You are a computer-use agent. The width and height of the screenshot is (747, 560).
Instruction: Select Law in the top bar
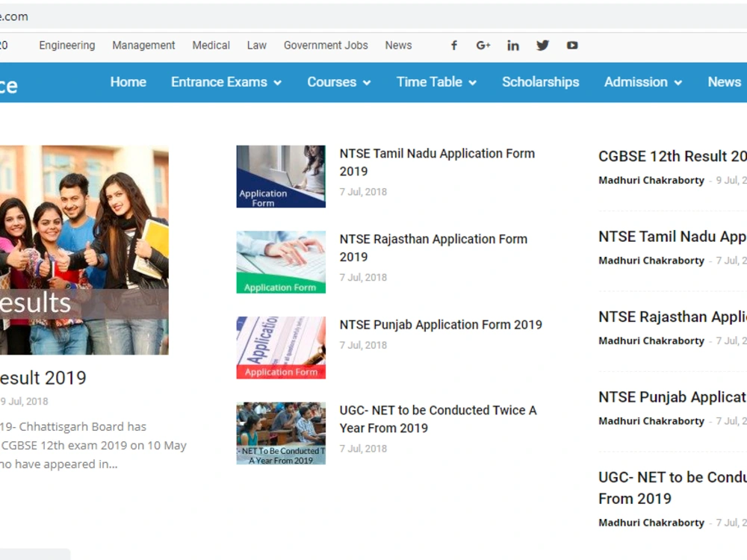click(x=257, y=46)
